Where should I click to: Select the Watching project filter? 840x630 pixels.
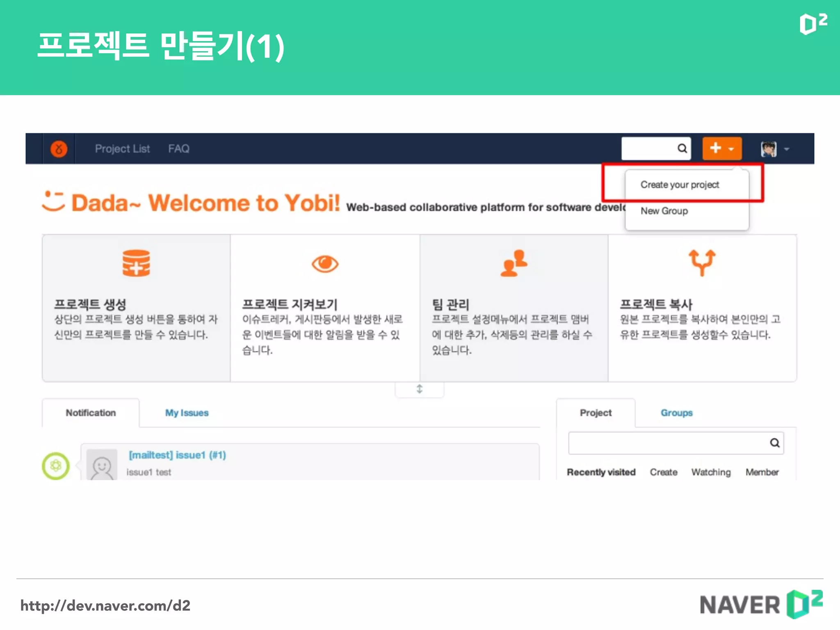click(711, 472)
